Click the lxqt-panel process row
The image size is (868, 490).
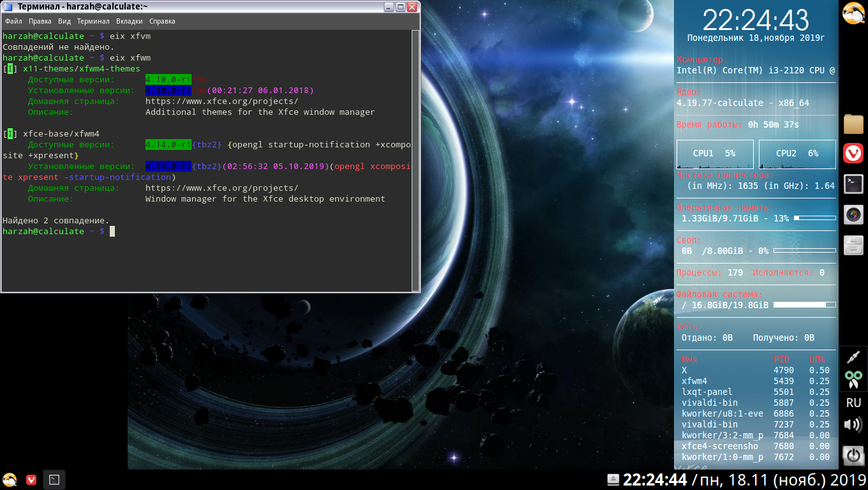[x=756, y=392]
